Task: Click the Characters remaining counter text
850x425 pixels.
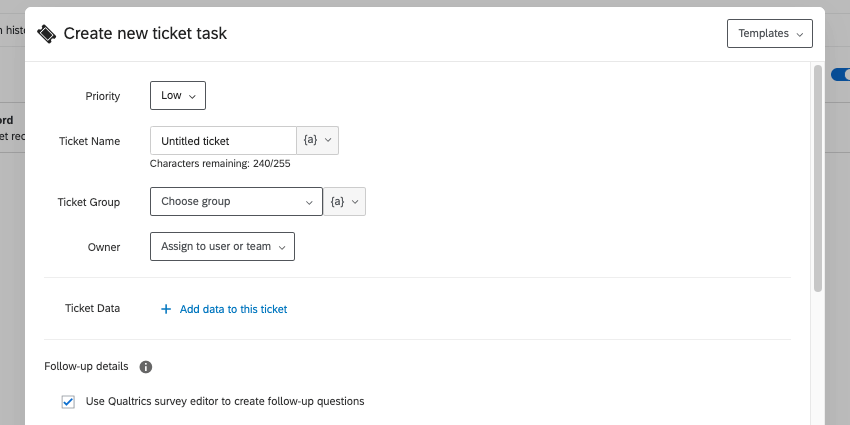Action: click(220, 163)
